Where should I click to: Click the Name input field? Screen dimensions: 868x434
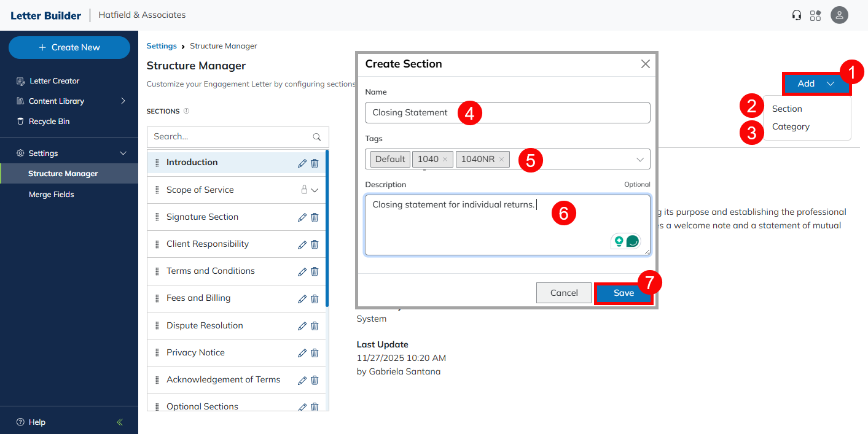(x=553, y=113)
